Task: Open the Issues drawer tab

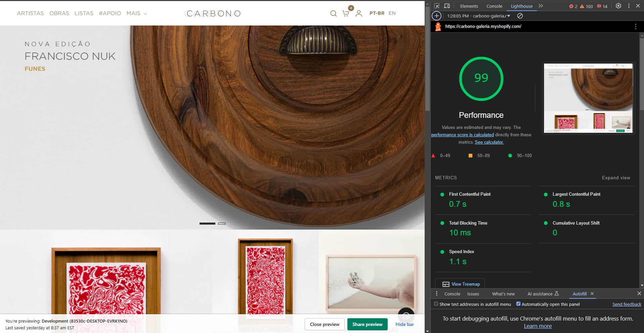Action: point(473,294)
